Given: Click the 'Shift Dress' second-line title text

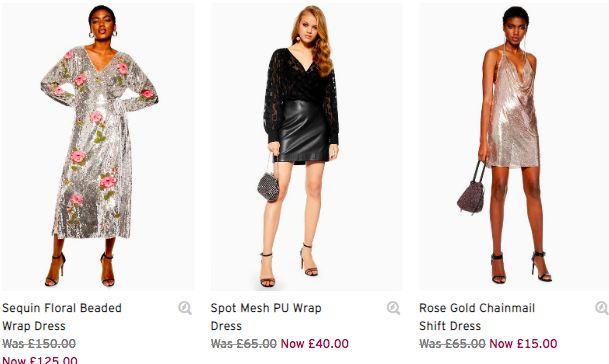Looking at the screenshot, I should click(450, 326).
